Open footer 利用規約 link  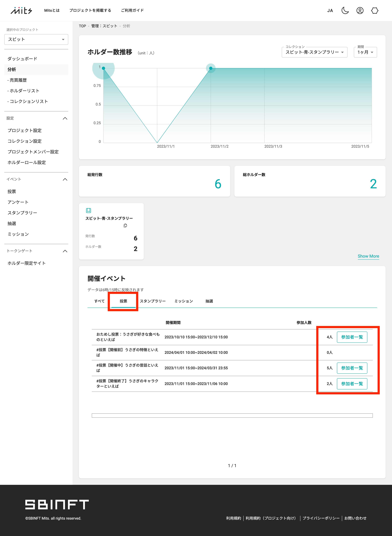pyautogui.click(x=233, y=518)
